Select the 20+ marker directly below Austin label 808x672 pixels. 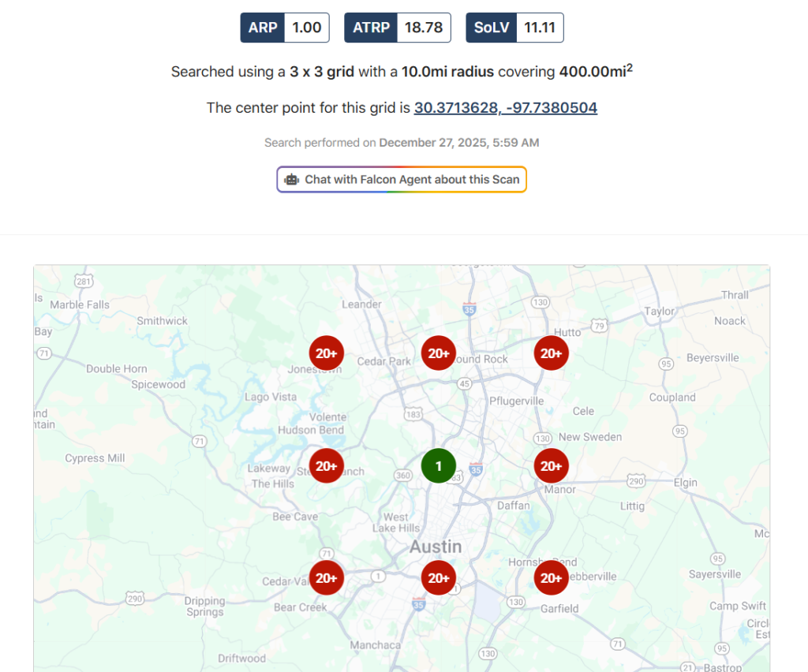[438, 578]
